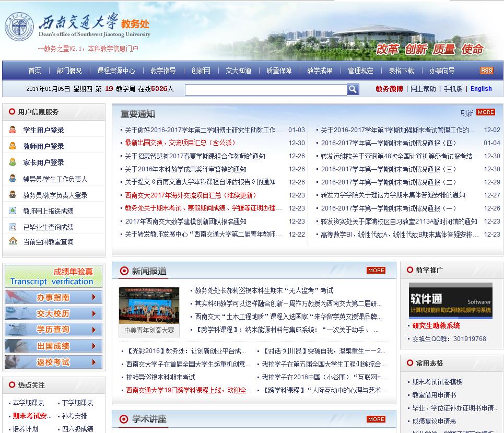Open the 交大知道 navigation item

click(238, 71)
